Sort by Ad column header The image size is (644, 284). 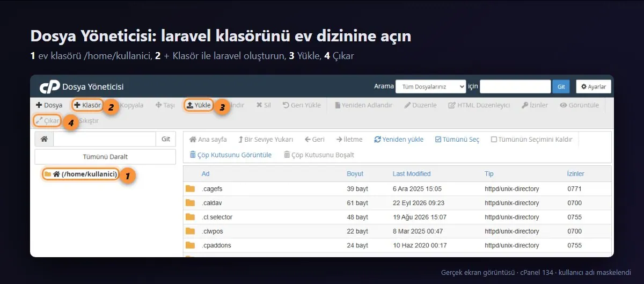[206, 173]
